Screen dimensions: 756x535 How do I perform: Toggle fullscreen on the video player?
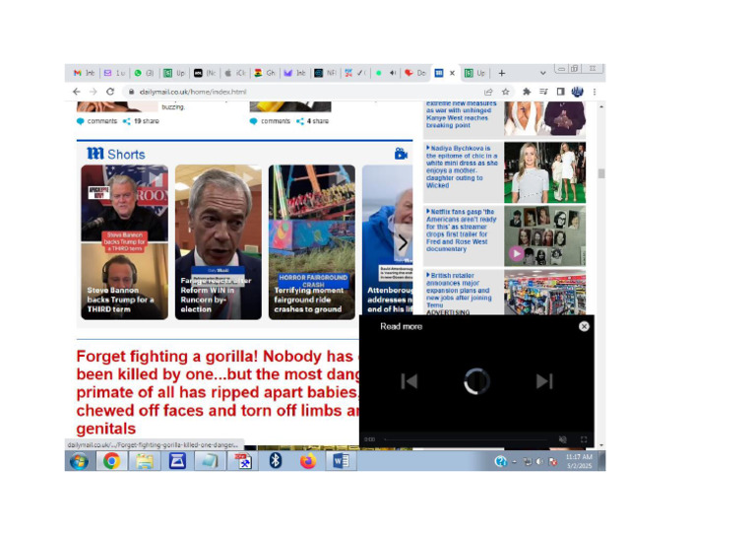tap(584, 439)
